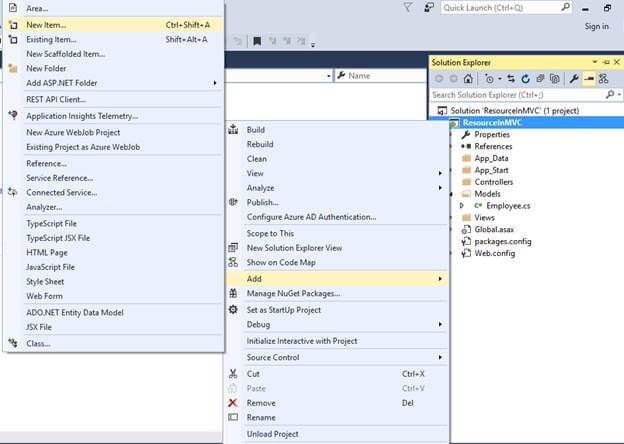
Task: Click the bookmark icon in toolbar
Action: pos(257,41)
